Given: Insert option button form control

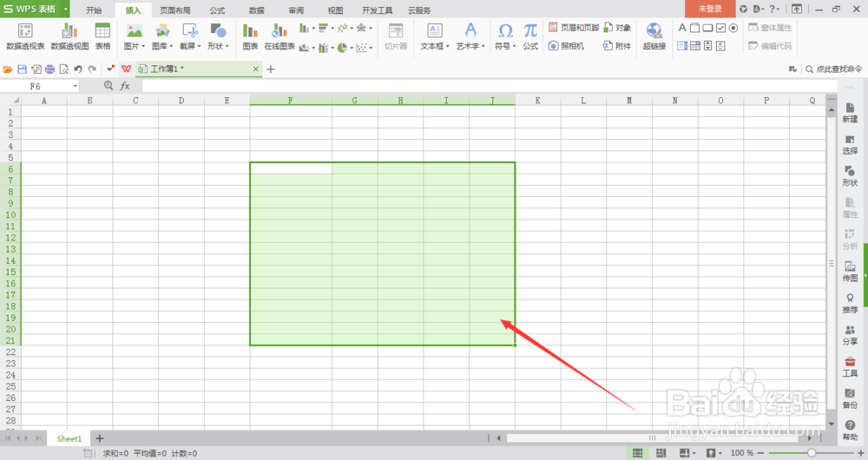Looking at the screenshot, I should coord(733,28).
